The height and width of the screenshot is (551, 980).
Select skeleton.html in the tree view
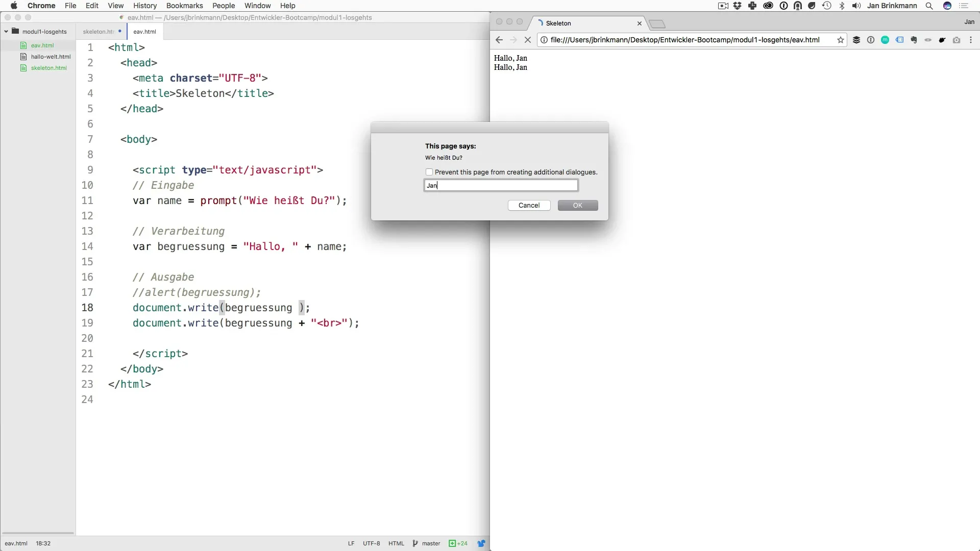(48, 68)
